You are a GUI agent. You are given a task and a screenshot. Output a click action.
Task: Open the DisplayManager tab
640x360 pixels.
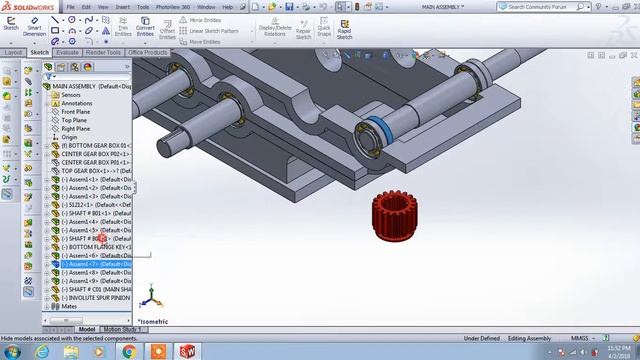[x=87, y=67]
